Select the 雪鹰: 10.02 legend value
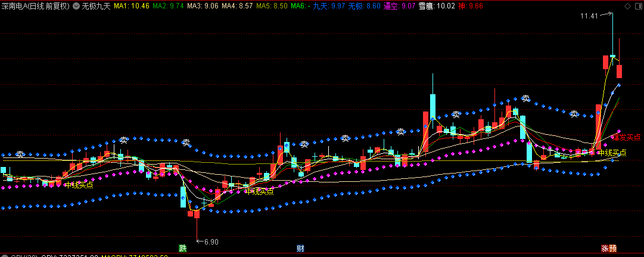644x257 pixels. pyautogui.click(x=436, y=6)
